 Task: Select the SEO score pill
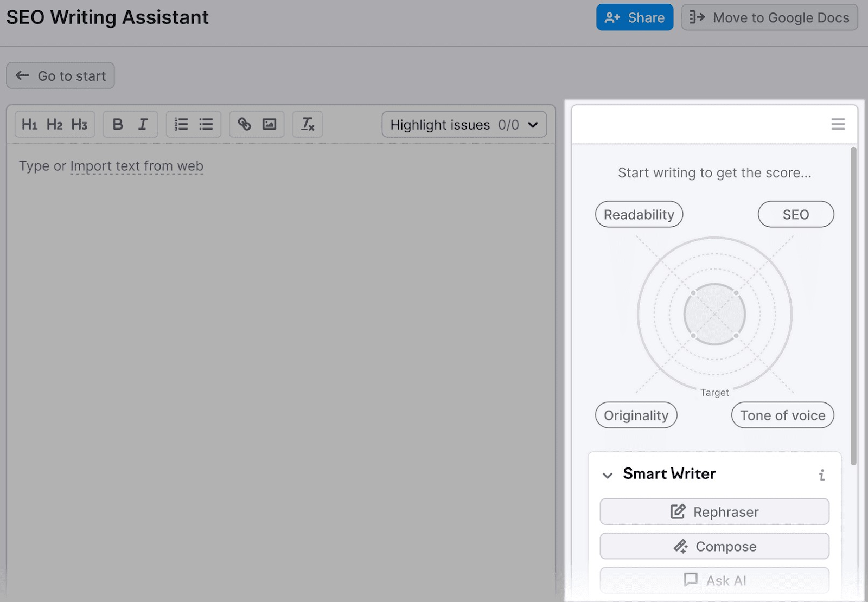point(795,214)
